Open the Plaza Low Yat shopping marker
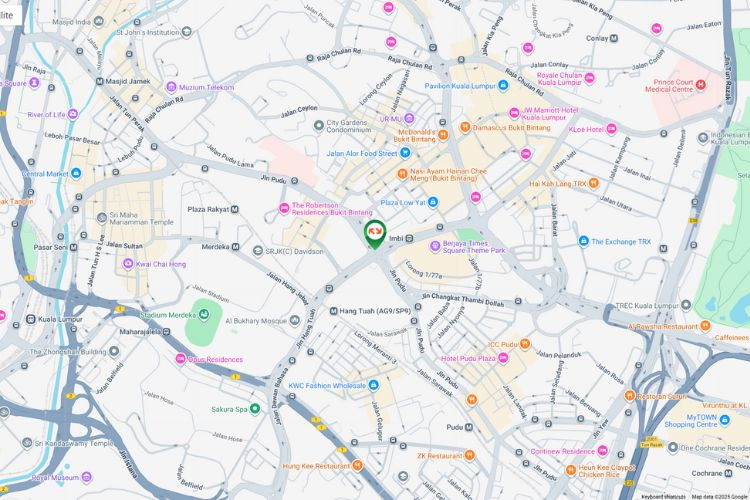The width and height of the screenshot is (750, 500). [433, 202]
